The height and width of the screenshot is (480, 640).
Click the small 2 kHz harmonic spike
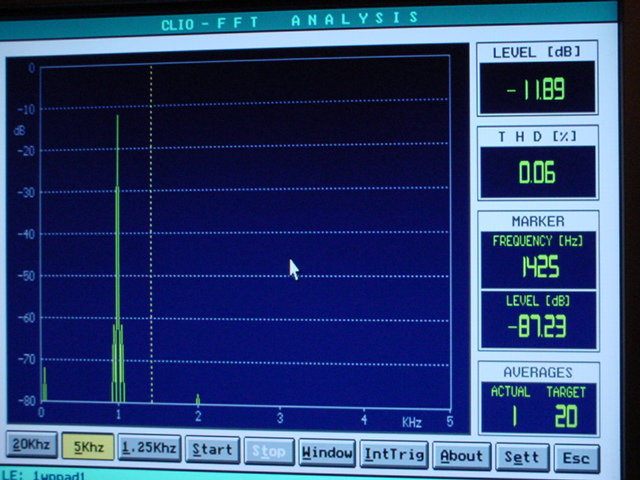pos(198,399)
